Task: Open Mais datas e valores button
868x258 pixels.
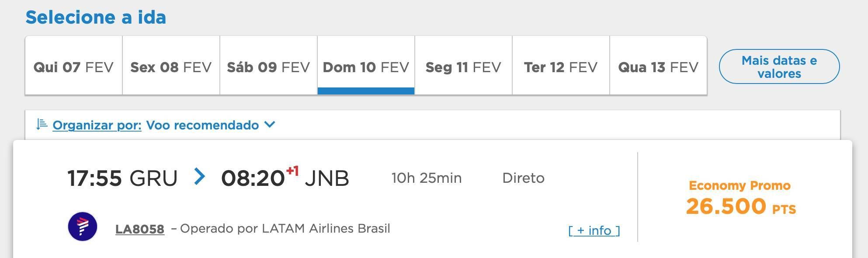Action: [x=779, y=66]
